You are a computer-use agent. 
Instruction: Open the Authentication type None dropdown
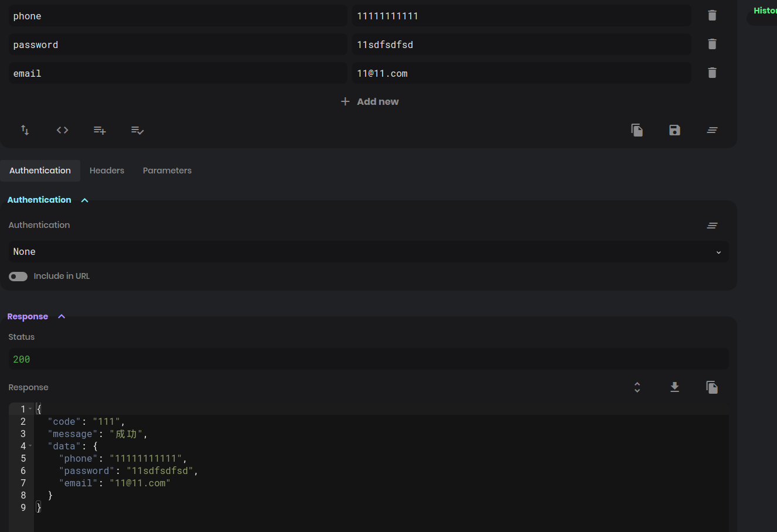369,252
